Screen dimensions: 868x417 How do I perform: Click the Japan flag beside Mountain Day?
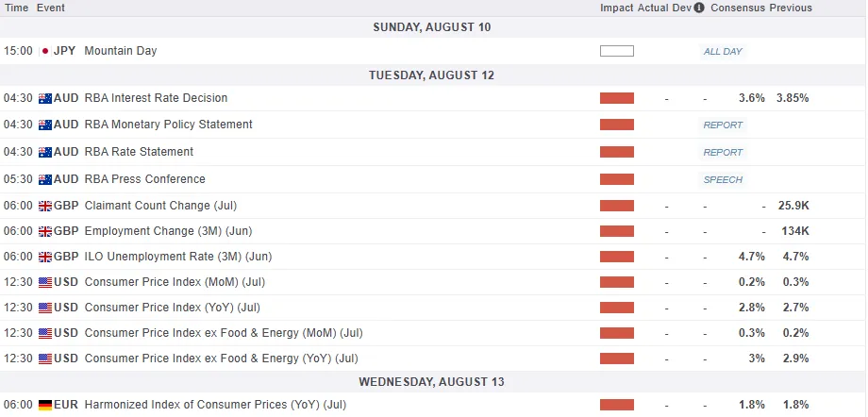44,51
